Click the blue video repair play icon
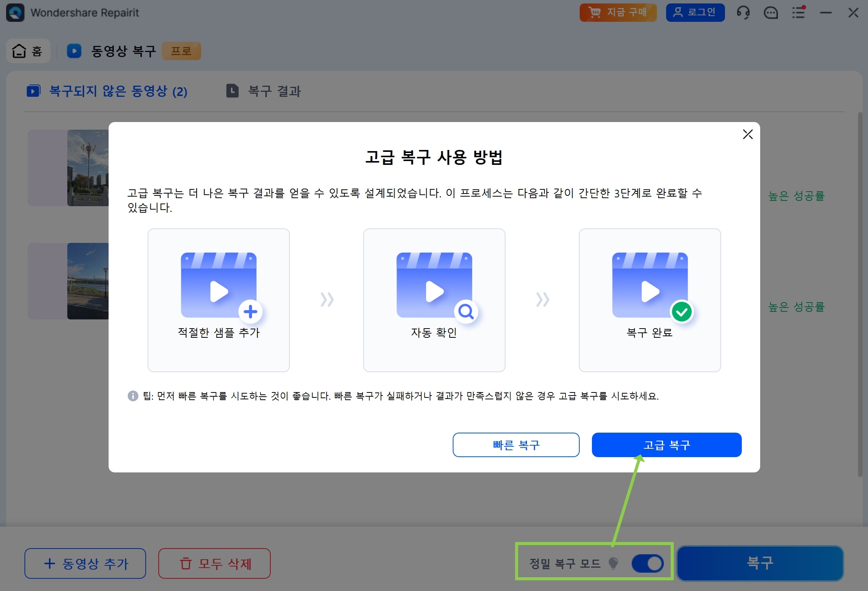This screenshot has height=591, width=868. coord(74,51)
